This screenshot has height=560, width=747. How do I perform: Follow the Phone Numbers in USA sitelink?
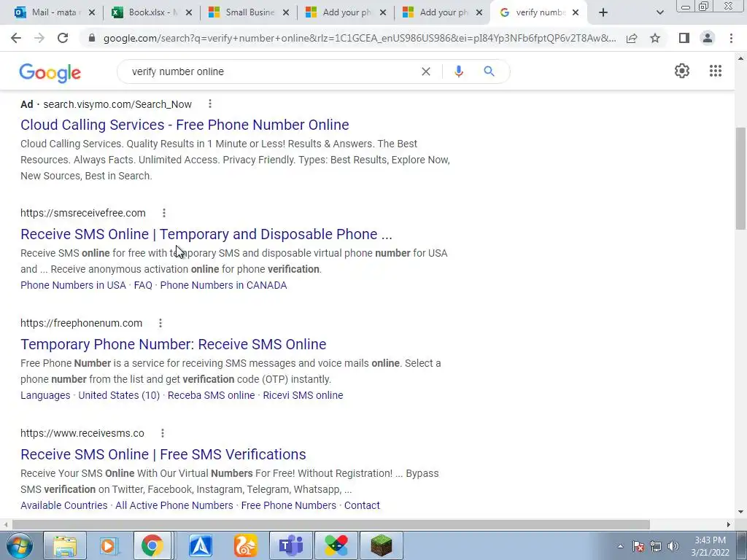tap(74, 285)
